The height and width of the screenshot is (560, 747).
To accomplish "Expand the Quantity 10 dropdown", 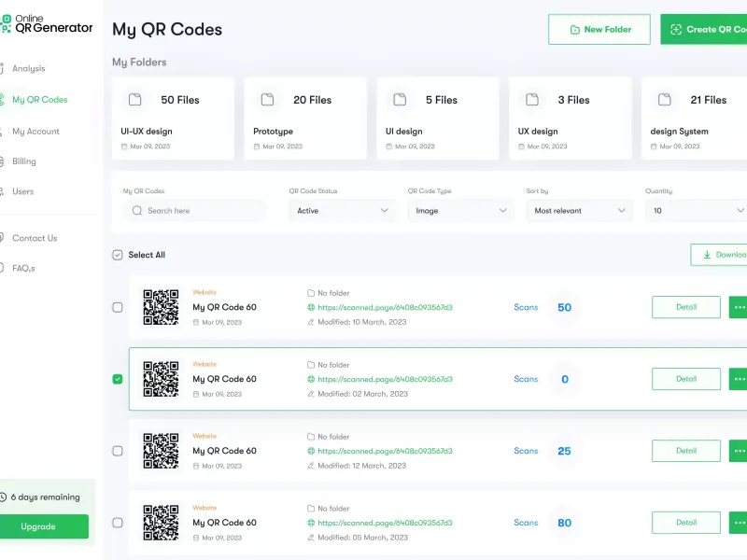I will click(x=696, y=211).
